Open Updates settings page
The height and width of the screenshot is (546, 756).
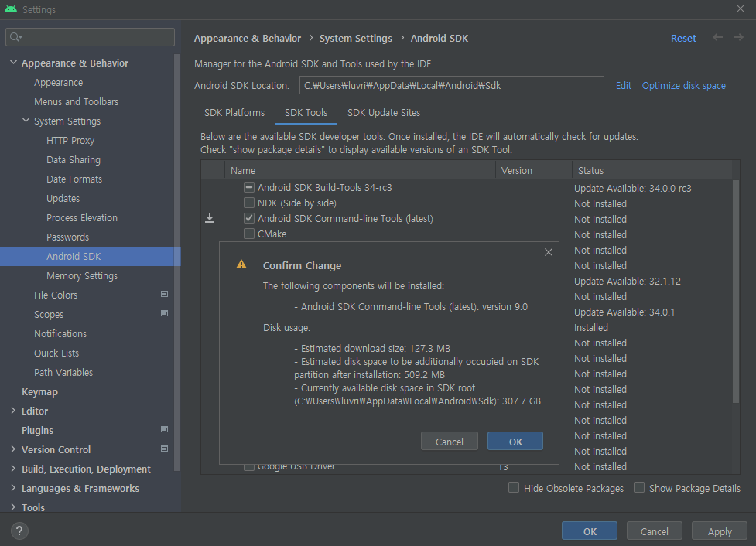(63, 198)
